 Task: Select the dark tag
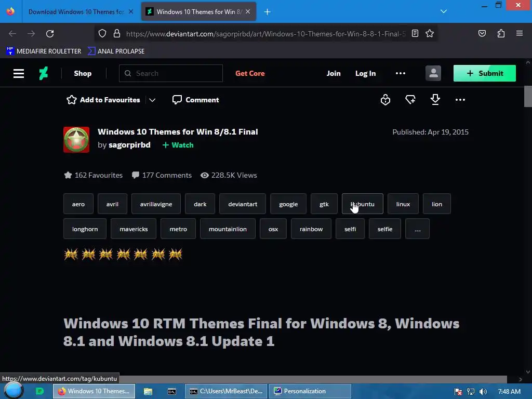click(x=200, y=204)
